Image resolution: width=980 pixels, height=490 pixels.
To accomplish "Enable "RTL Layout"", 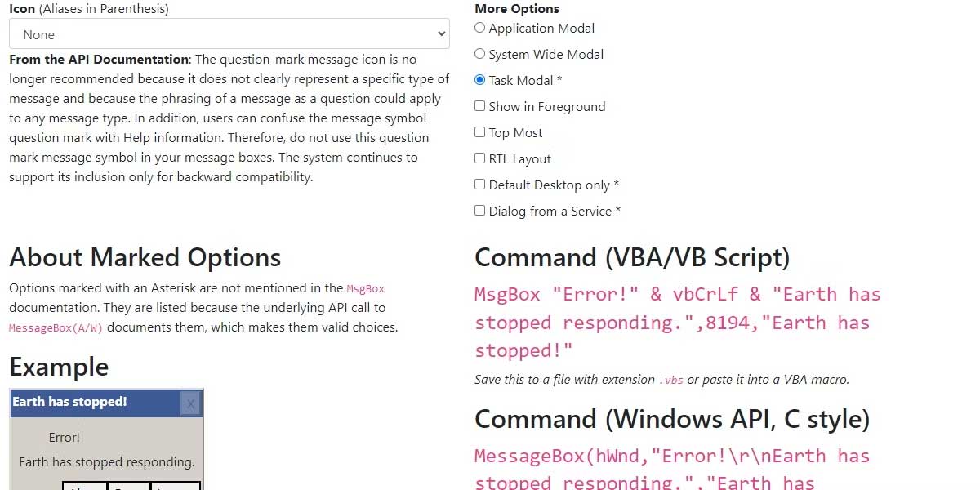I will tap(480, 158).
